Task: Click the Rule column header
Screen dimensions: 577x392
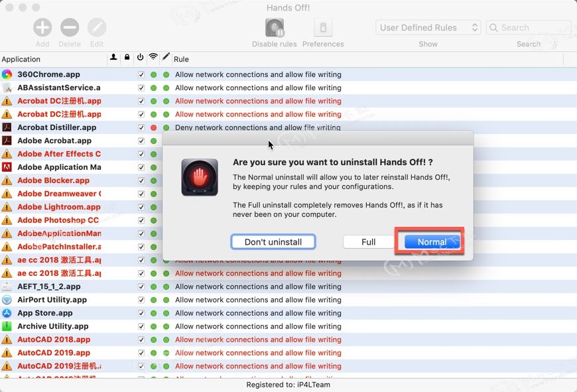Action: click(x=181, y=59)
